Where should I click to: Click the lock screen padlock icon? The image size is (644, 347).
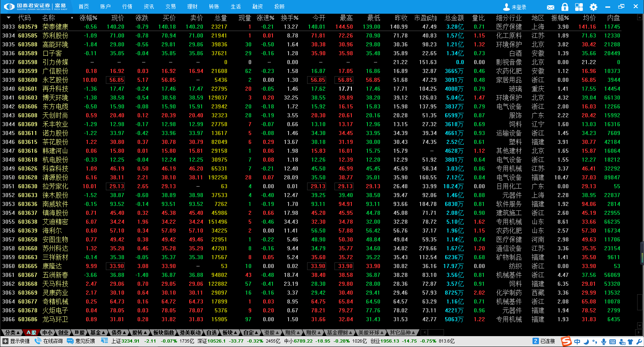pyautogui.click(x=565, y=7)
